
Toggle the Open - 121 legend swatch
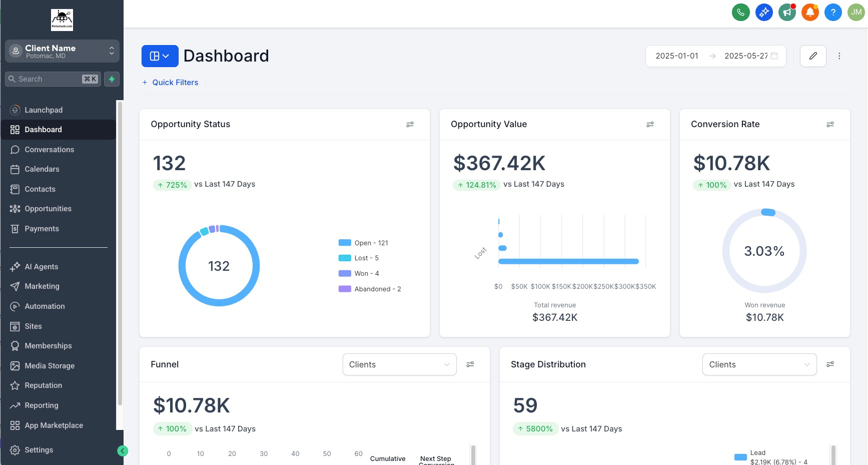[x=345, y=243]
